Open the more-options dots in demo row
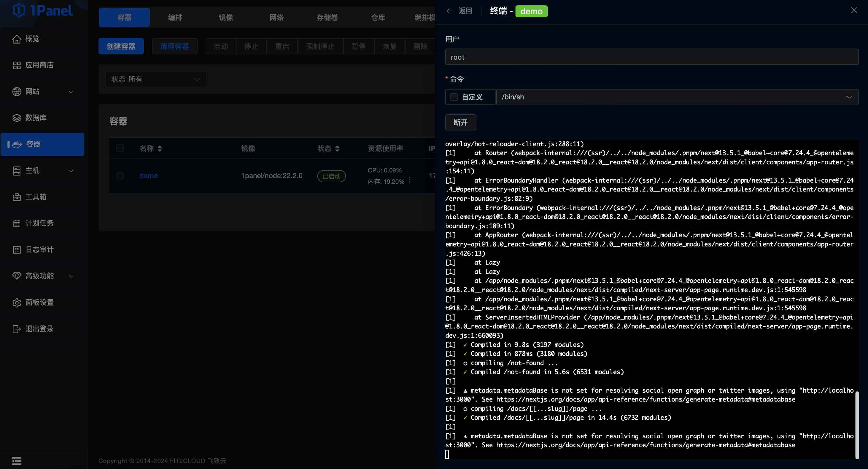The height and width of the screenshot is (469, 868). pyautogui.click(x=410, y=180)
